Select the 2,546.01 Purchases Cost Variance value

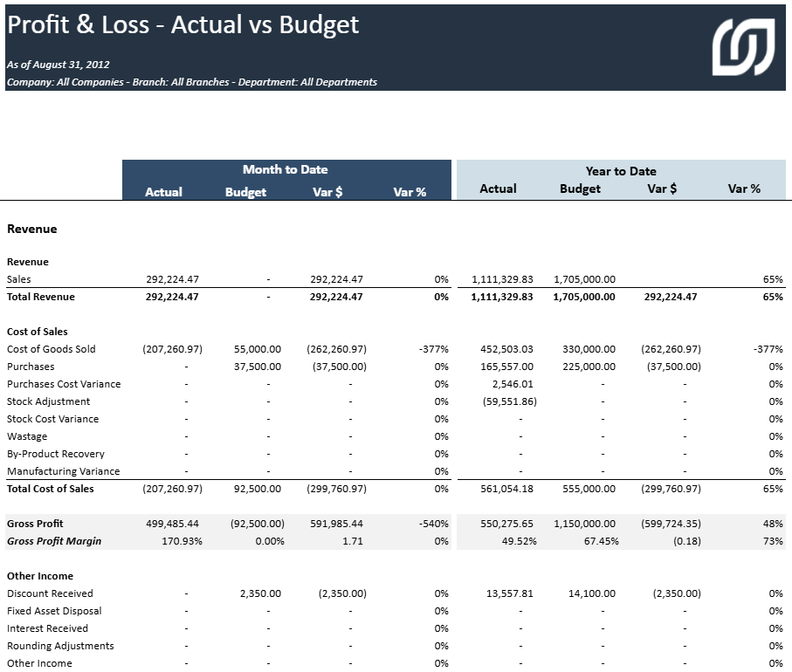coord(513,384)
